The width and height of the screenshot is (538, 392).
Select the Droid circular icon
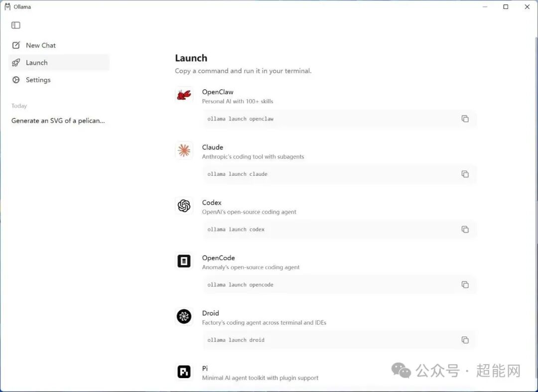(183, 316)
